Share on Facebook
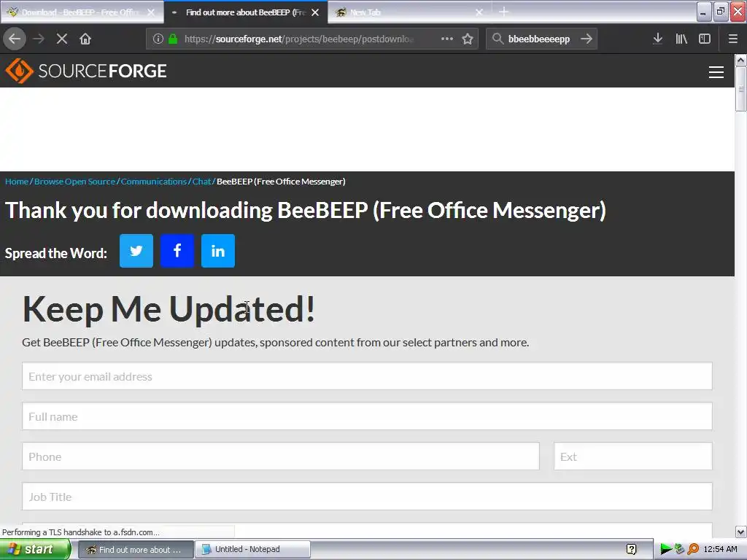Image resolution: width=747 pixels, height=560 pixels. [x=177, y=251]
